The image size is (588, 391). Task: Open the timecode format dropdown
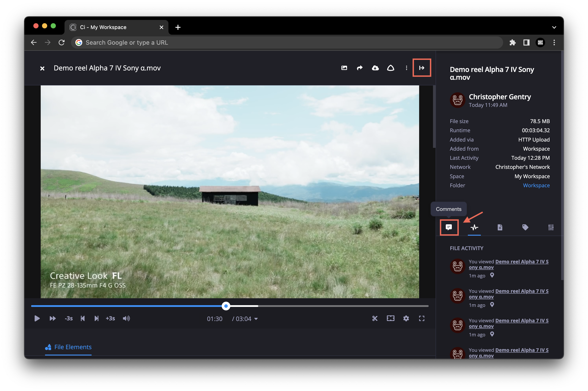click(256, 319)
